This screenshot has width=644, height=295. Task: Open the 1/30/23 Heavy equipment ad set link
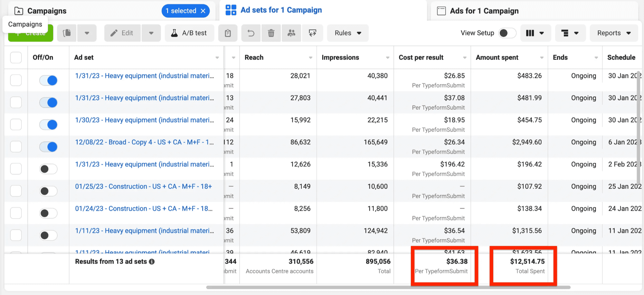(x=144, y=120)
